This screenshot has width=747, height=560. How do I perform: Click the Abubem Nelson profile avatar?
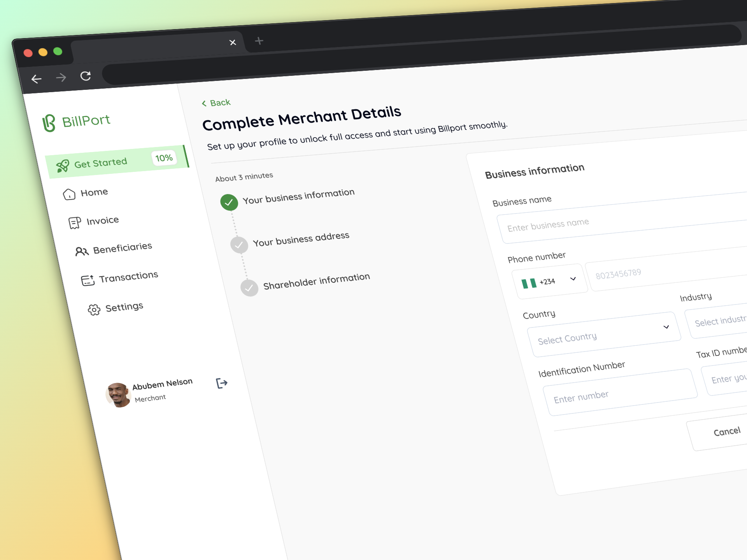(118, 395)
